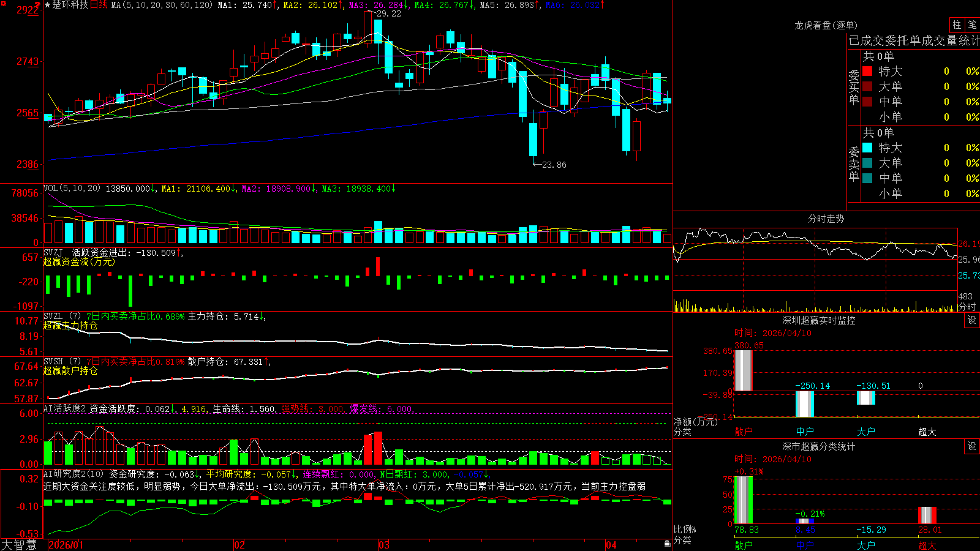Select the 楚环科技 stock name
Image resolution: width=980 pixels, height=551 pixels.
click(x=70, y=5)
